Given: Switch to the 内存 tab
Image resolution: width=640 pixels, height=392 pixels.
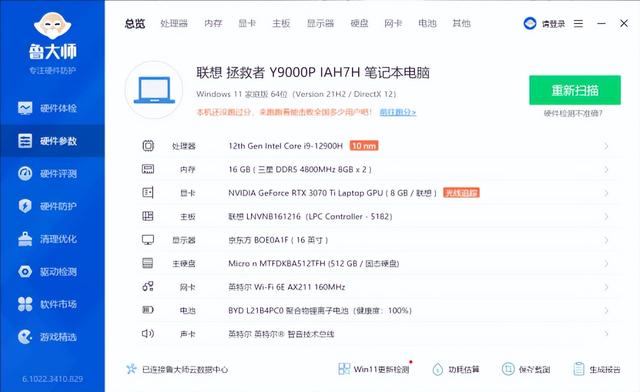Looking at the screenshot, I should tap(213, 24).
